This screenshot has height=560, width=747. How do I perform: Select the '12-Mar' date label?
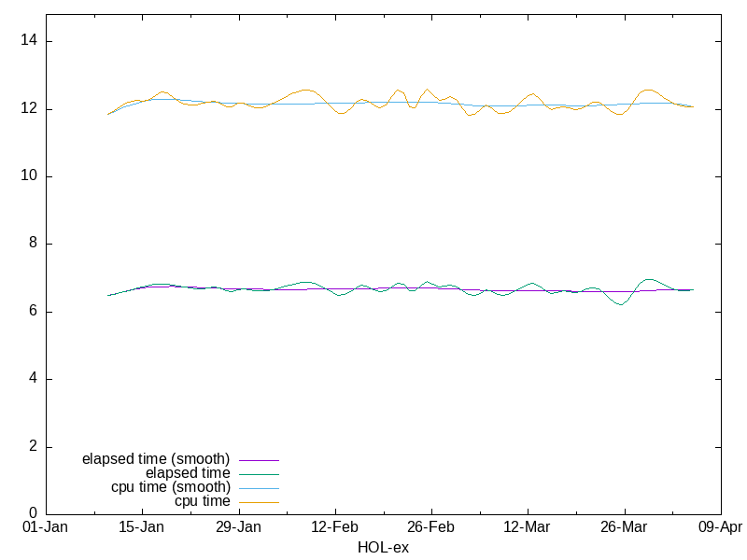528,527
